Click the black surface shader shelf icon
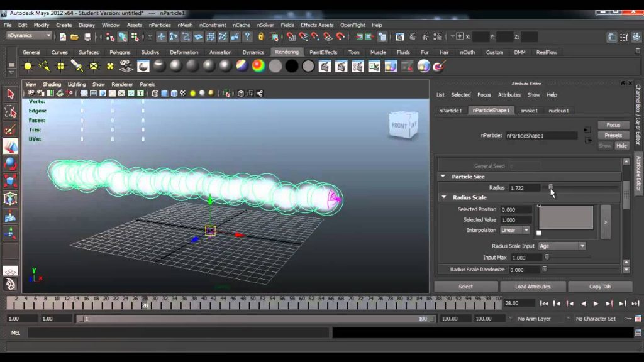The height and width of the screenshot is (362, 644). tap(292, 66)
